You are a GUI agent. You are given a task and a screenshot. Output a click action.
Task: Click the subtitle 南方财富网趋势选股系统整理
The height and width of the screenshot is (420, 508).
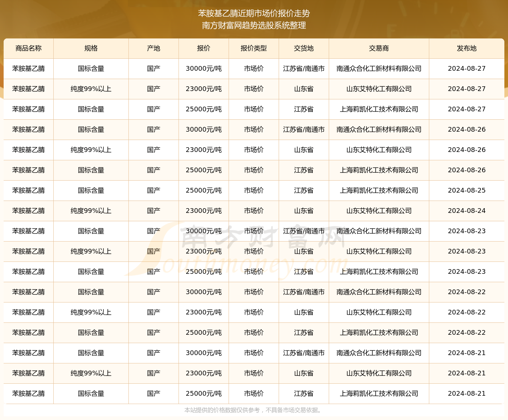tap(254, 25)
